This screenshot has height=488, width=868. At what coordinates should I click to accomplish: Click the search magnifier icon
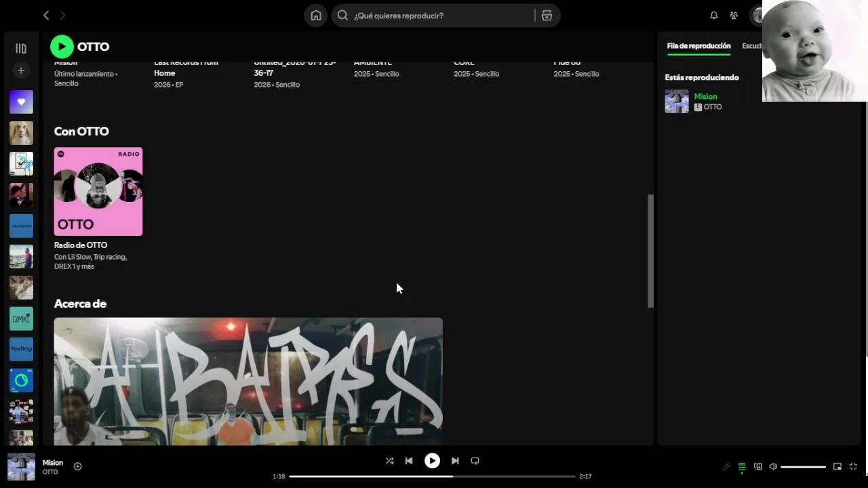[x=343, y=16]
